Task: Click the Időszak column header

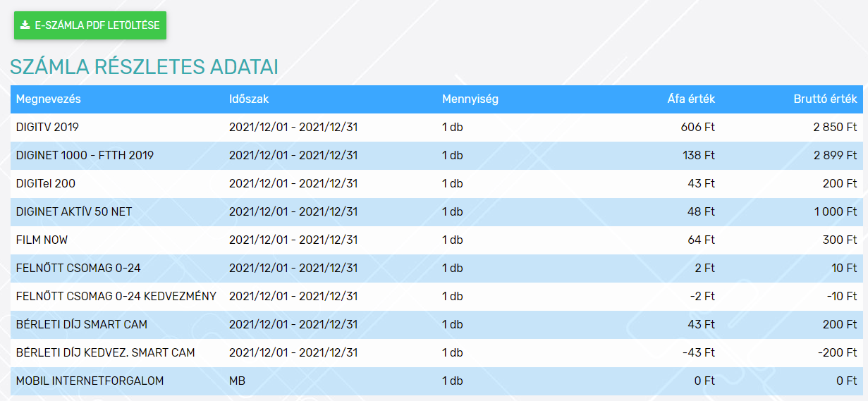Action: click(x=249, y=99)
